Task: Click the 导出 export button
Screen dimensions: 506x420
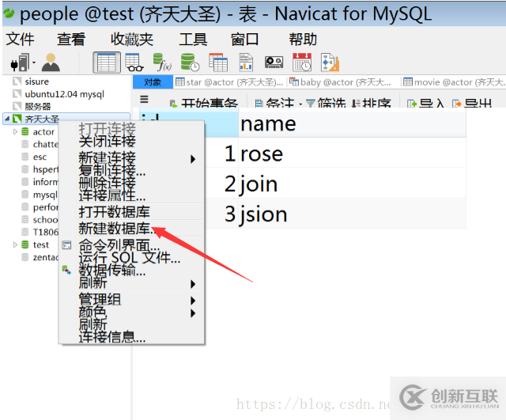Action: click(x=472, y=104)
